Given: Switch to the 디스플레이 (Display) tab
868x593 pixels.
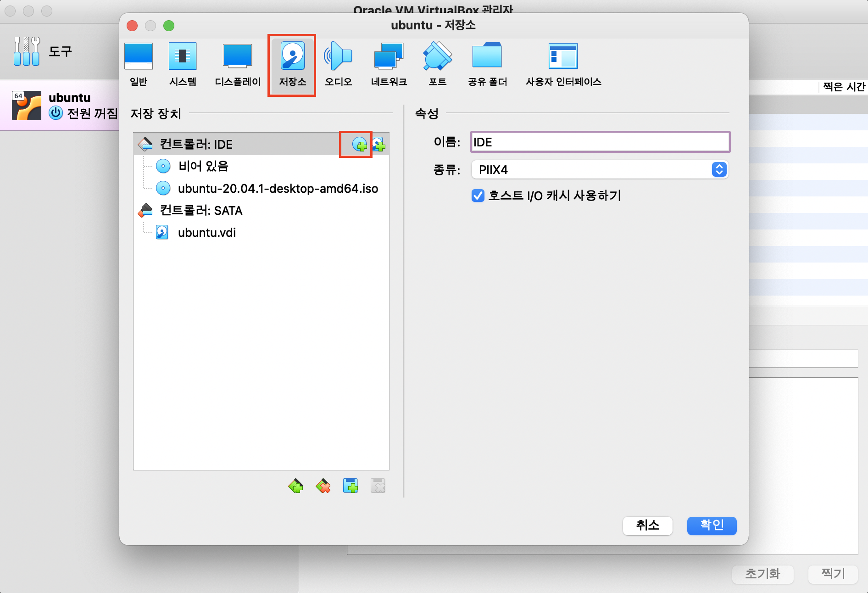Looking at the screenshot, I should tap(238, 65).
